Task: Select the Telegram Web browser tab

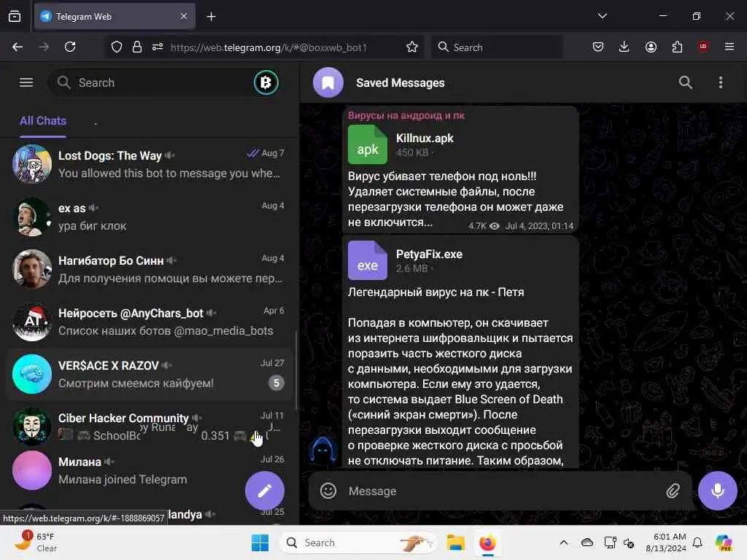Action: [x=115, y=16]
